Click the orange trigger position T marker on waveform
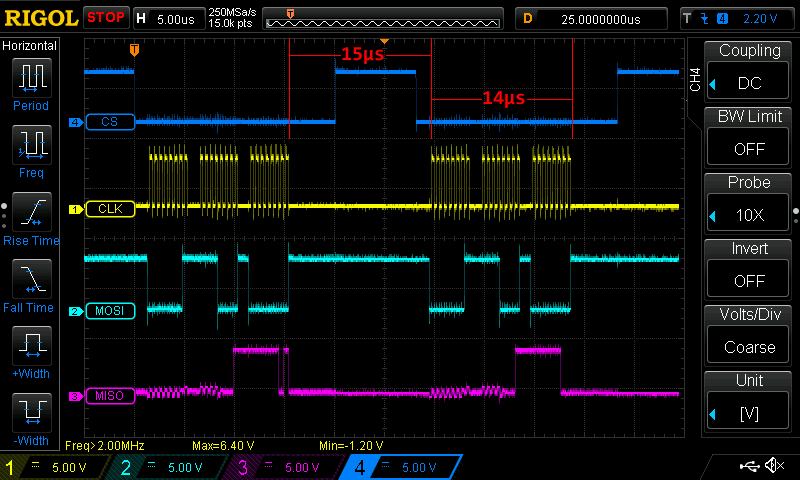The width and height of the screenshot is (800, 480). [x=134, y=49]
